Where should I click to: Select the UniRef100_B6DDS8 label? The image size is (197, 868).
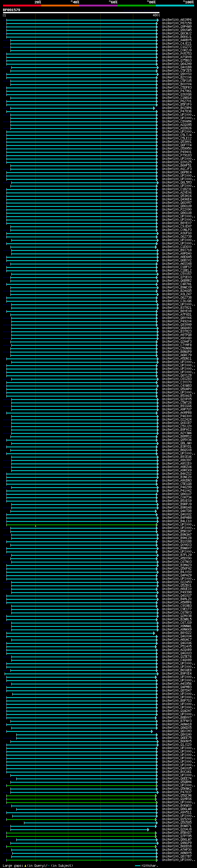pyautogui.click(x=177, y=846)
